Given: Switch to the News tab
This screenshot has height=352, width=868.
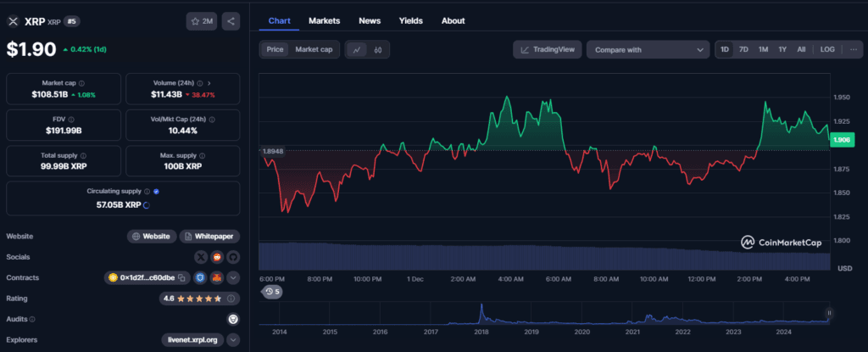Looking at the screenshot, I should click(370, 21).
